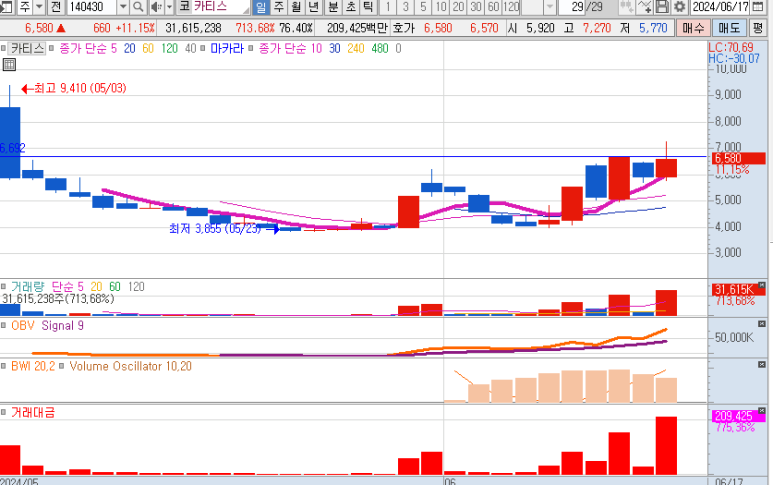Click the orange 60 moving average label after 종가 단순 5
773x485 pixels.
(148, 48)
